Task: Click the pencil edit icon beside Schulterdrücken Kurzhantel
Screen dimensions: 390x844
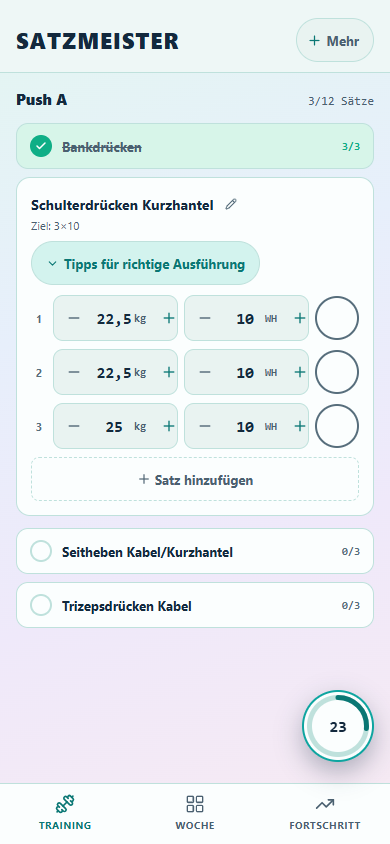Action: click(x=231, y=205)
